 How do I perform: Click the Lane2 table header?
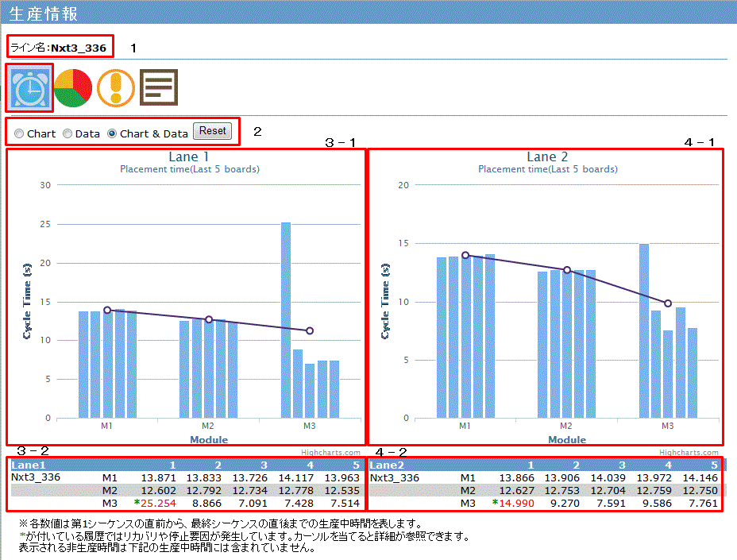[388, 465]
